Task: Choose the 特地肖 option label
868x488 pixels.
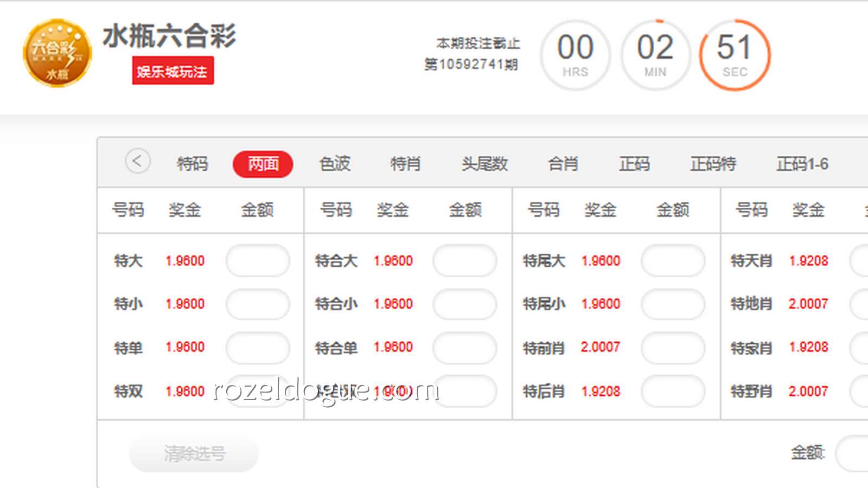Action: coord(751,304)
